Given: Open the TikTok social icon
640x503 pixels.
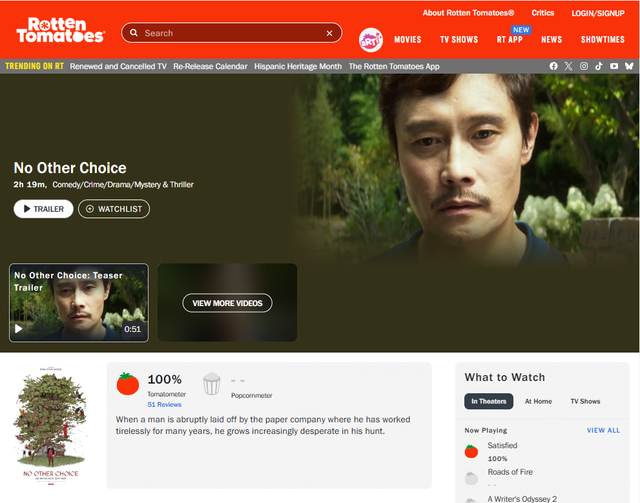Looking at the screenshot, I should pos(598,66).
